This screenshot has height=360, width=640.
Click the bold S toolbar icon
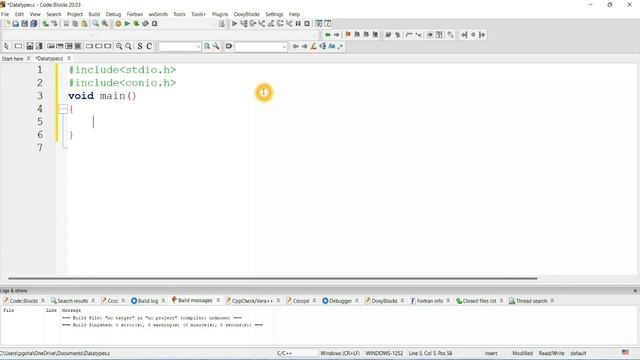tap(140, 46)
